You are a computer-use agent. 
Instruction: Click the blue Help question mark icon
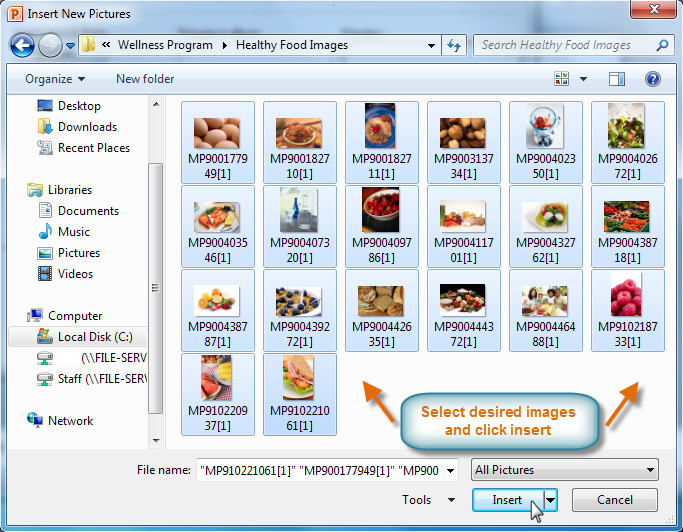click(653, 79)
